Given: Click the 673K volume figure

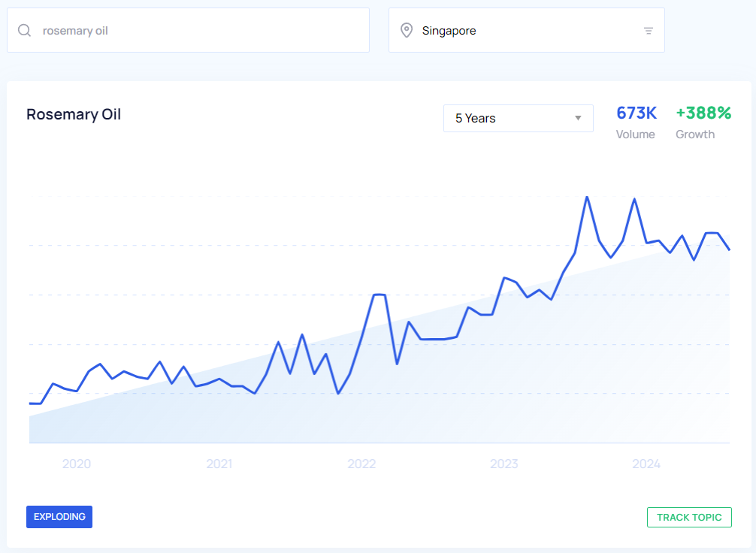Looking at the screenshot, I should [637, 113].
